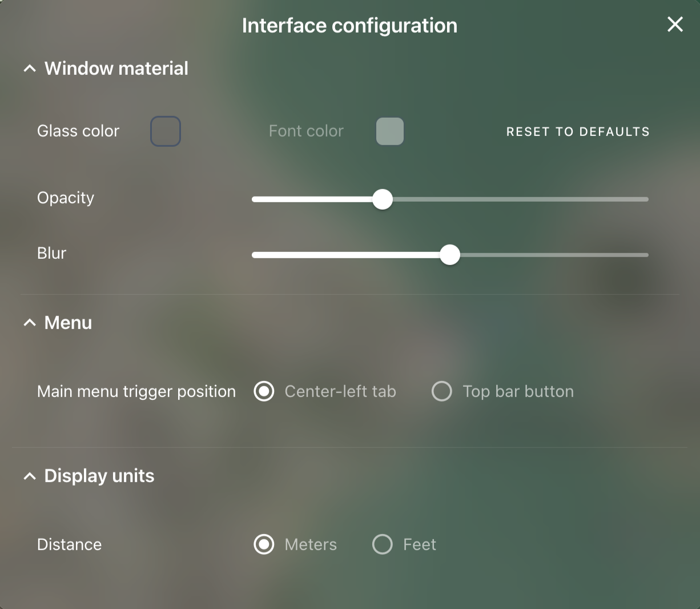Click the Opacity label

click(x=65, y=198)
